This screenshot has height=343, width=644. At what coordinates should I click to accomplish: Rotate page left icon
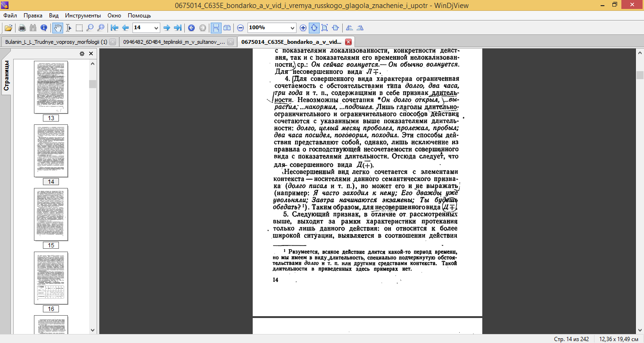tap(349, 28)
